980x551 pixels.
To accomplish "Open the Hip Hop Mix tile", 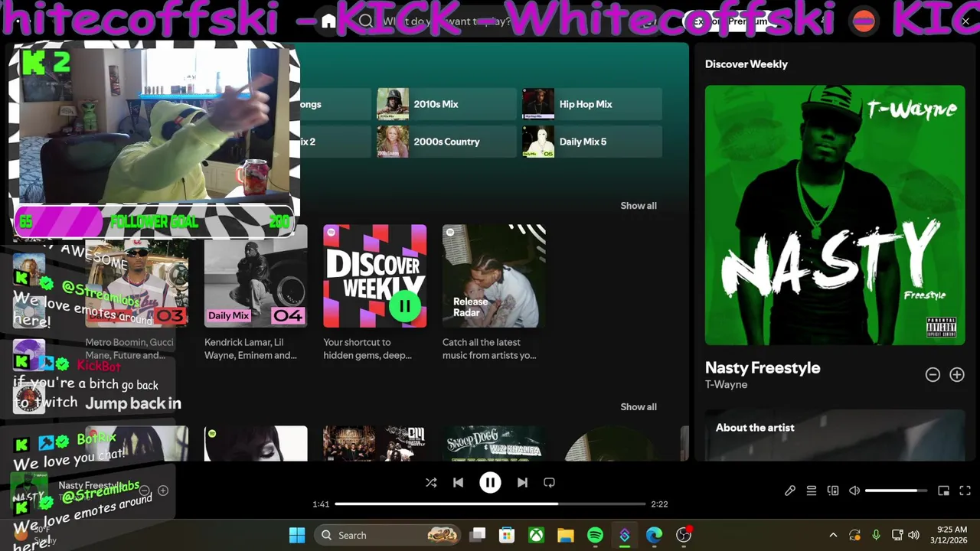I will tap(592, 104).
